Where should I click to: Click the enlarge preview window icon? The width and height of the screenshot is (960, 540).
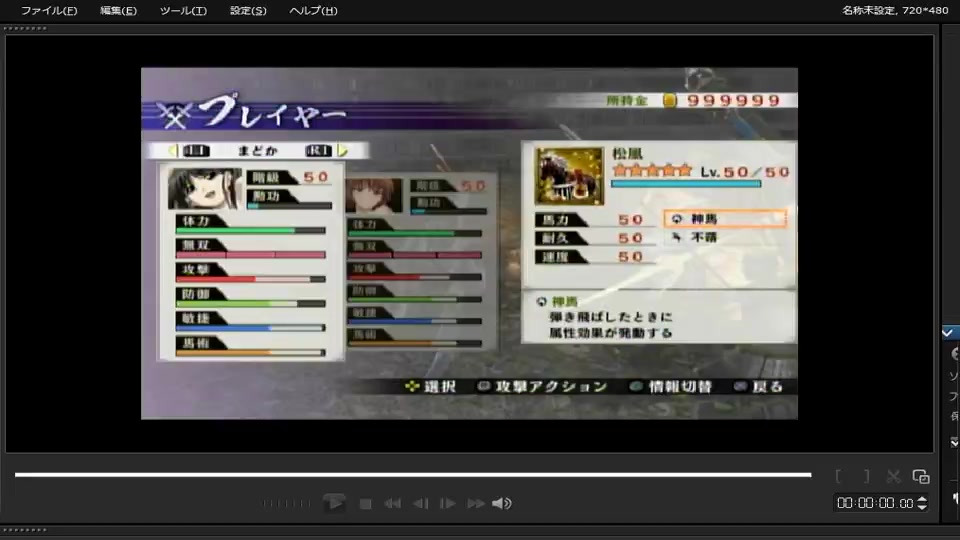point(921,476)
